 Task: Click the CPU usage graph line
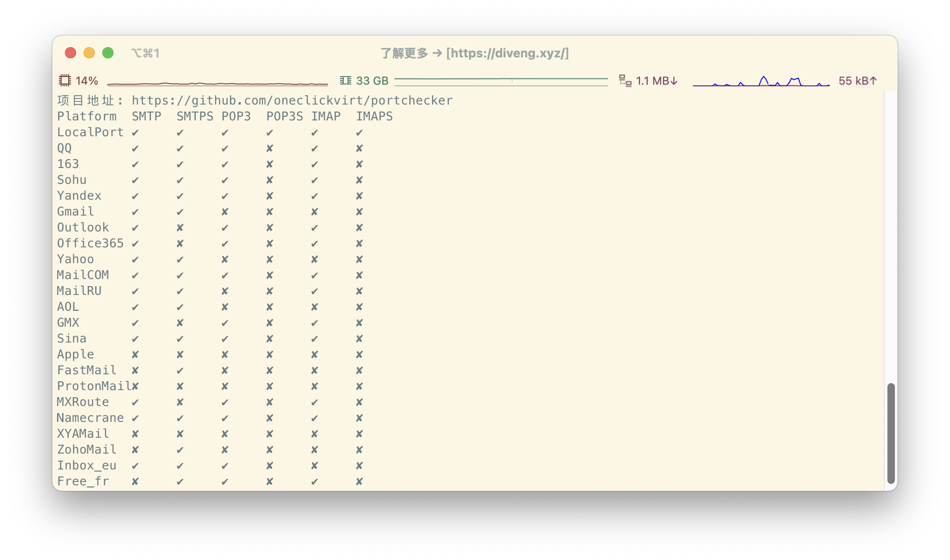[218, 84]
